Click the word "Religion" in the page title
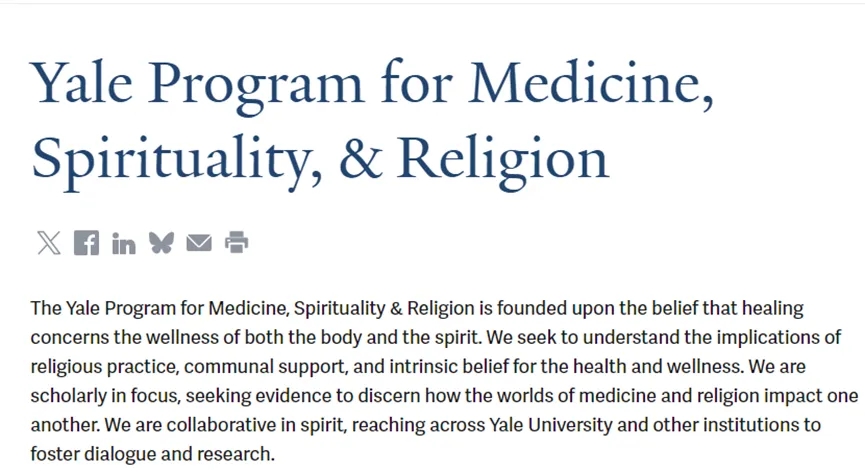This screenshot has height=472, width=865. 504,159
